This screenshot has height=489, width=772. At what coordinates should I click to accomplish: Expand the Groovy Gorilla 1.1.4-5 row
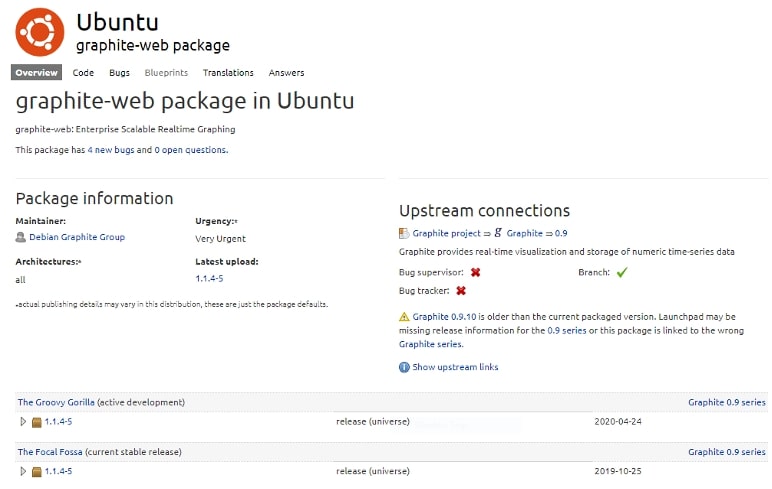23,422
